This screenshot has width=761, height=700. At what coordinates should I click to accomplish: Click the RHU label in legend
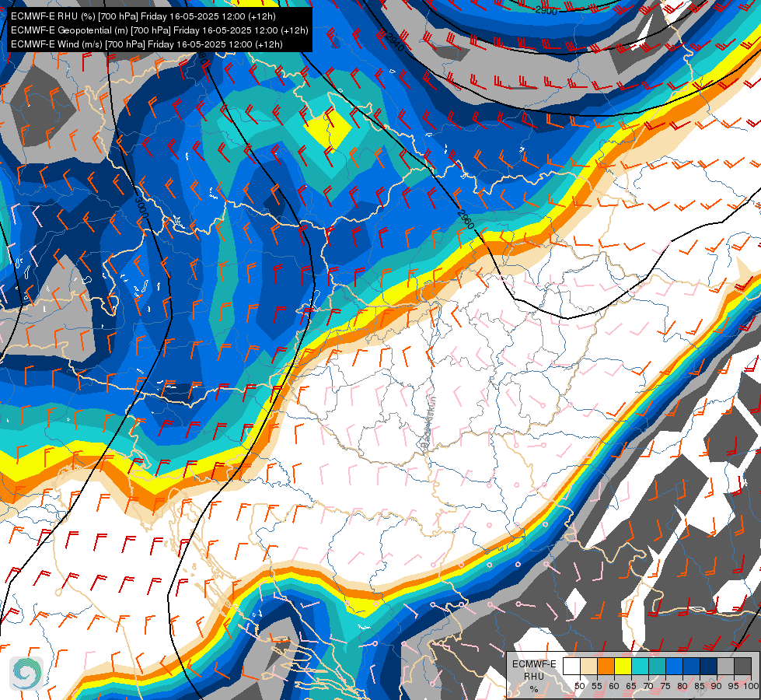pos(534,676)
